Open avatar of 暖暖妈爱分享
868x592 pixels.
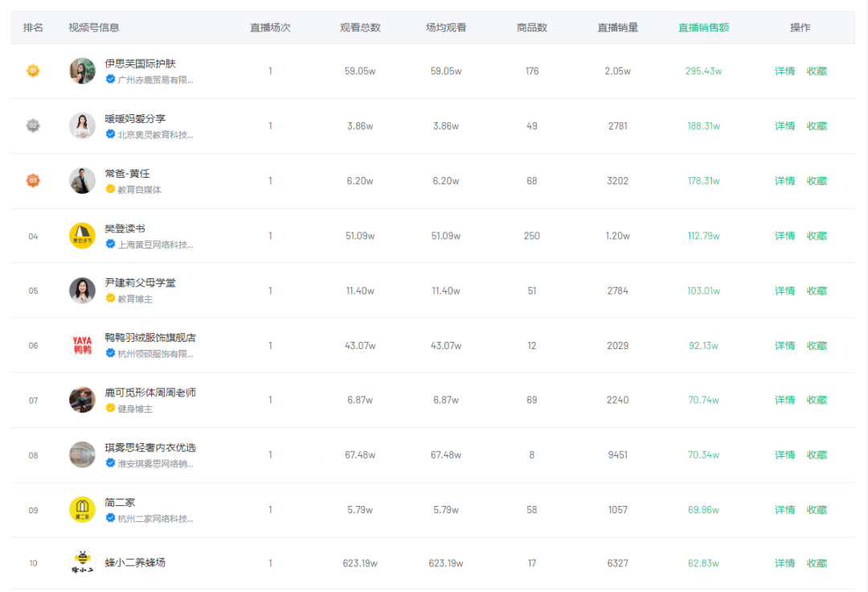click(x=82, y=125)
